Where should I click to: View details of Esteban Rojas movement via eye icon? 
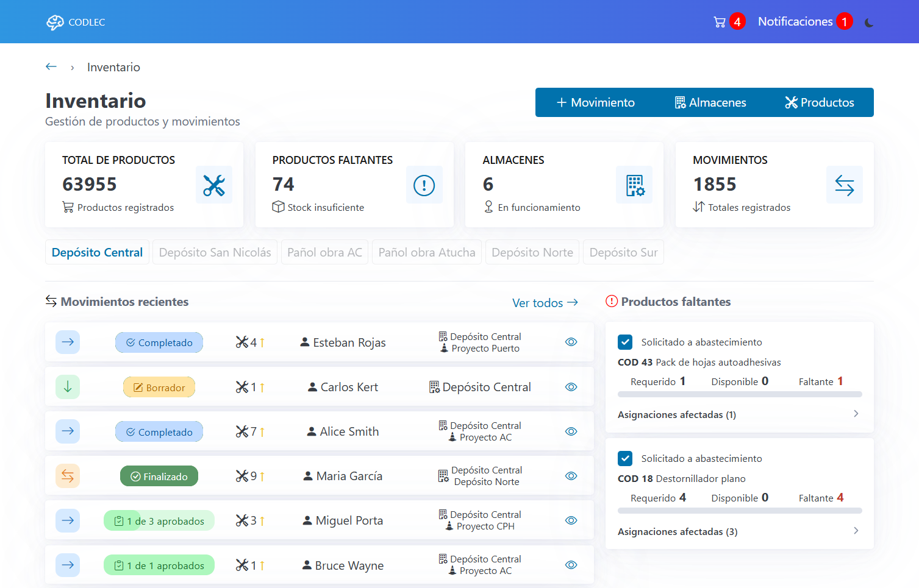[x=571, y=342]
